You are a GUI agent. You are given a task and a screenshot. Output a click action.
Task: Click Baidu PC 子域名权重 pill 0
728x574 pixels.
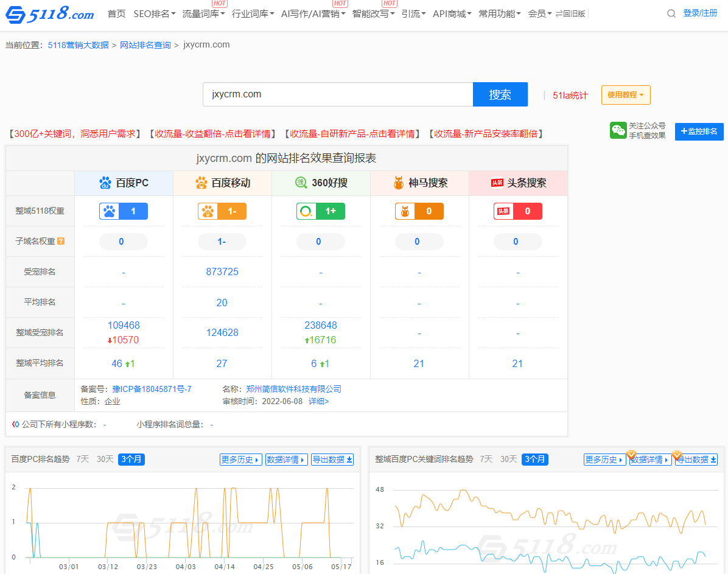(x=124, y=242)
